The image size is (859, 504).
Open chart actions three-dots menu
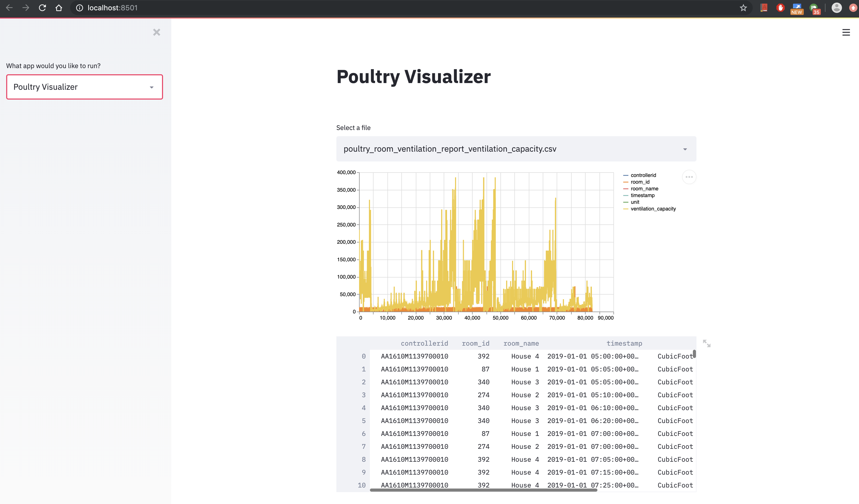pos(689,177)
